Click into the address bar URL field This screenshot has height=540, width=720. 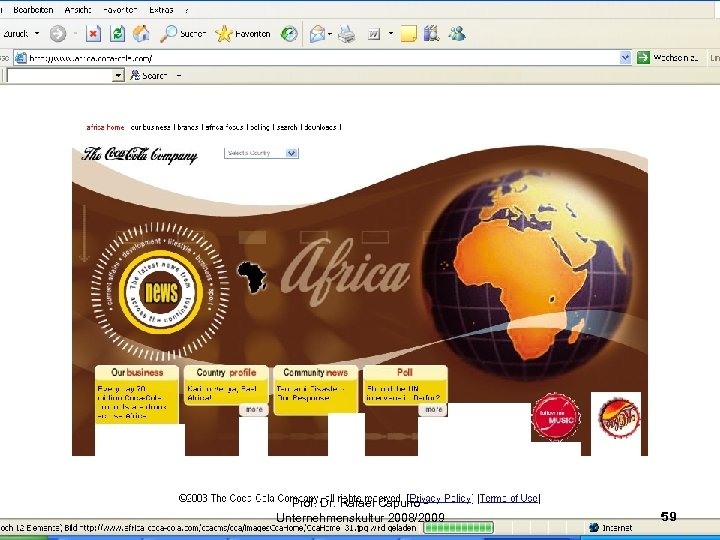coord(321,58)
